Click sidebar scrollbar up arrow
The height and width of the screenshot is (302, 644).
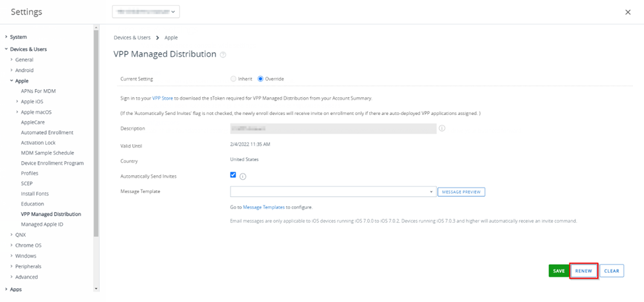pyautogui.click(x=96, y=28)
